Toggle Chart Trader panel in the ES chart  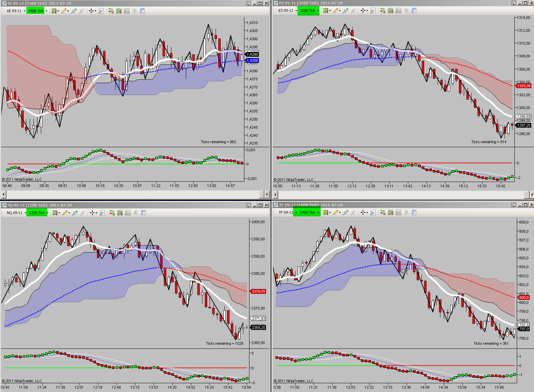(383, 10)
